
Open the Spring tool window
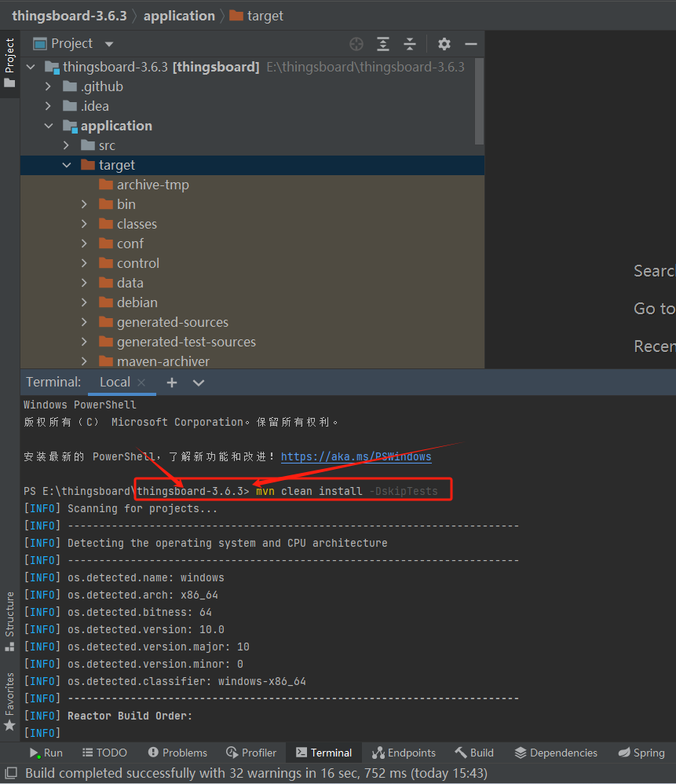click(x=641, y=752)
